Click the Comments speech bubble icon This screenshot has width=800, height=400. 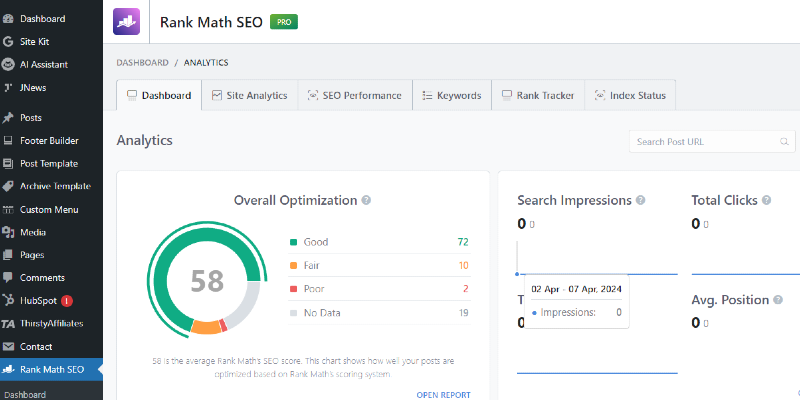tap(8, 278)
